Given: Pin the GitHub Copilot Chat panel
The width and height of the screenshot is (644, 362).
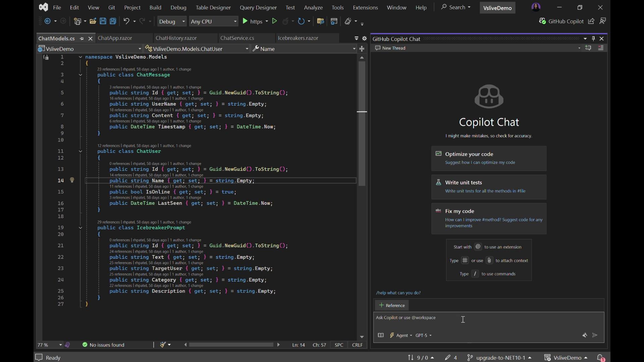Looking at the screenshot, I should tap(593, 39).
